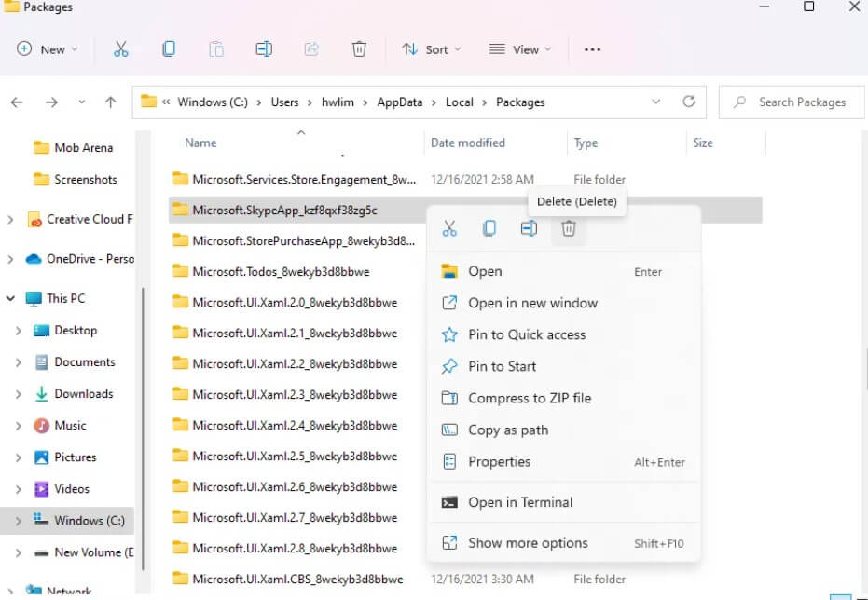Expand the Documents tree node
The image size is (868, 600).
click(19, 362)
